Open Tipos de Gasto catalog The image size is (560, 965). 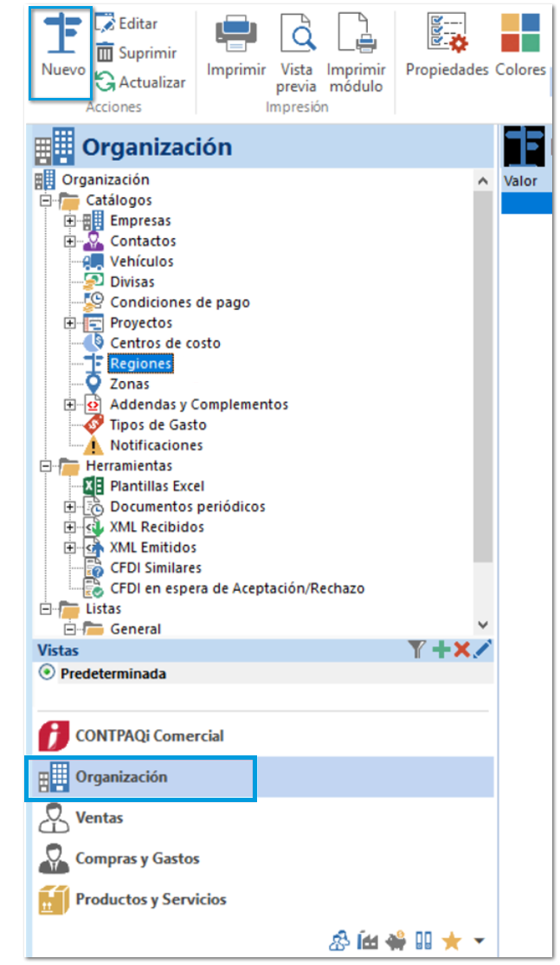point(158,425)
